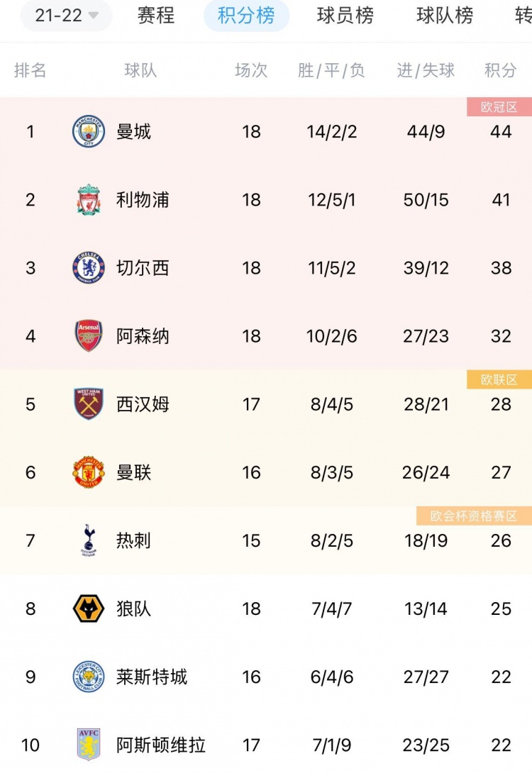
Task: Switch to the 赛程 tab
Action: pyautogui.click(x=156, y=16)
